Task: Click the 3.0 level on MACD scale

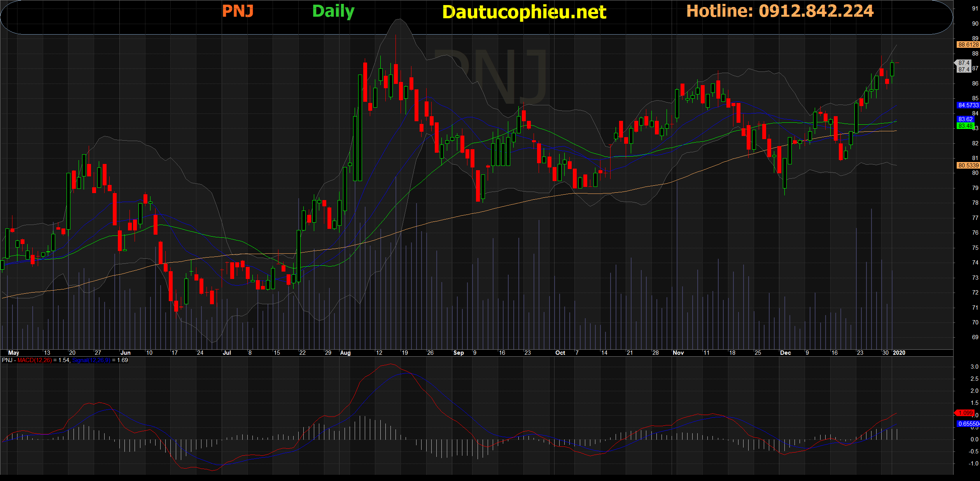Action: pyautogui.click(x=974, y=367)
